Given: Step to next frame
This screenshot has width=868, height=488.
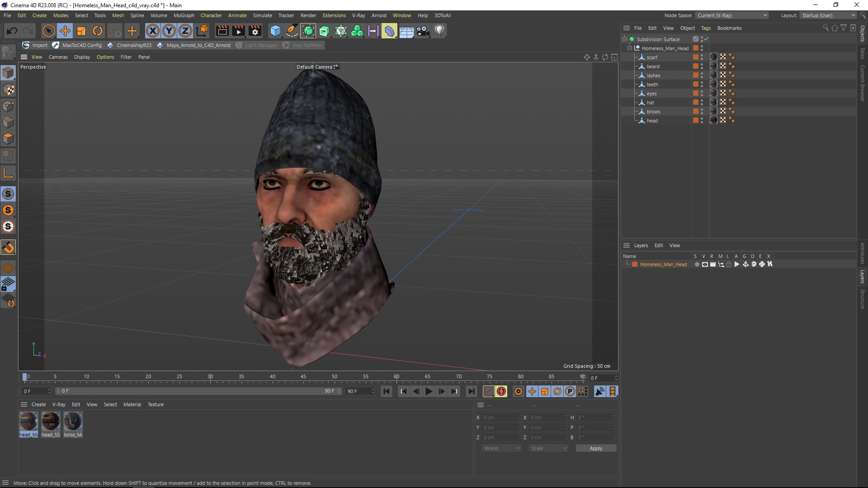Looking at the screenshot, I should coord(442,391).
